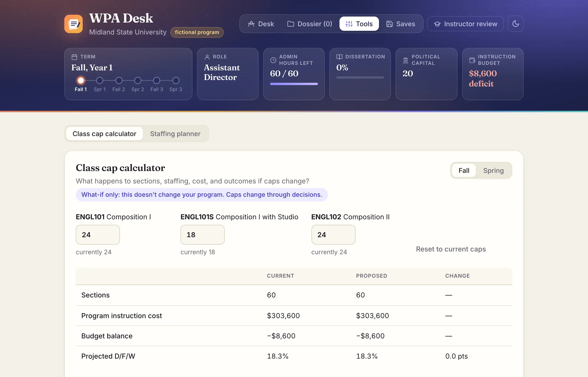The height and width of the screenshot is (377, 588).
Task: Click the Assistant Director role text
Action: pyautogui.click(x=222, y=72)
